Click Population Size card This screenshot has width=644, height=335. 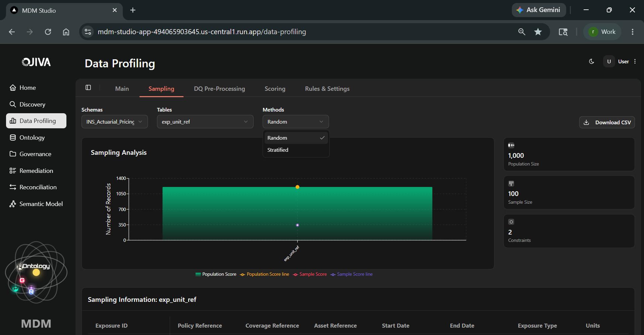point(569,154)
